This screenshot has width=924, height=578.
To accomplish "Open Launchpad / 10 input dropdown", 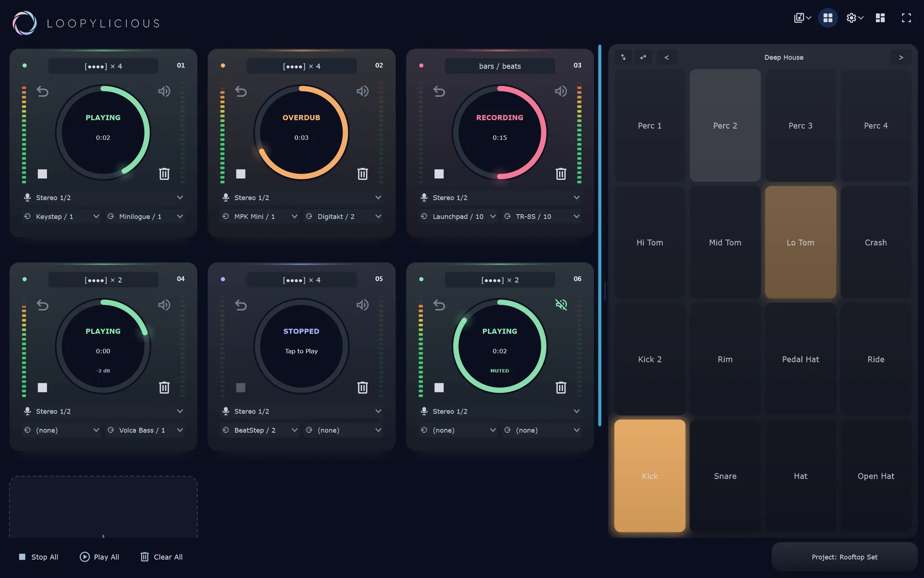I will point(458,217).
